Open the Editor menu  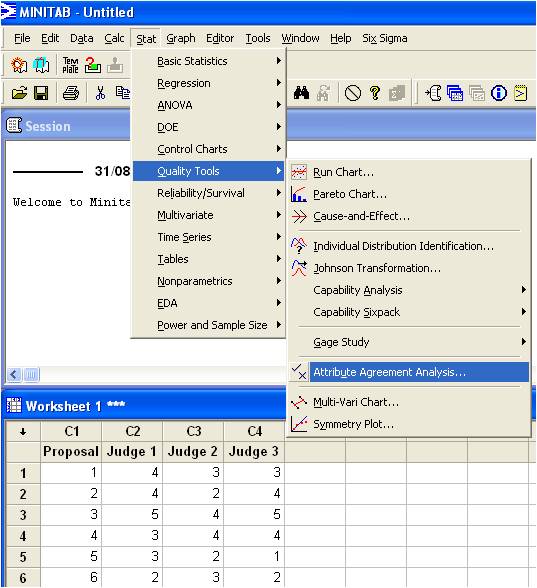pyautogui.click(x=220, y=38)
